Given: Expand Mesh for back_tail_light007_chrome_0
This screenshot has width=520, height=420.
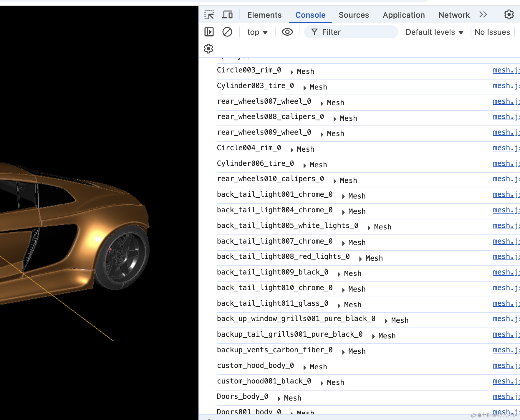Looking at the screenshot, I should coord(343,243).
